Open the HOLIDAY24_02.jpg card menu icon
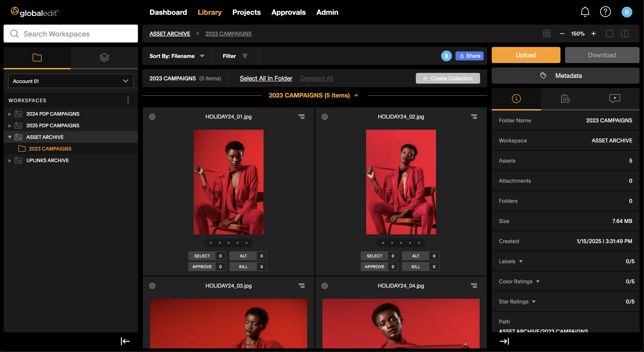This screenshot has height=352, width=644. tap(474, 117)
